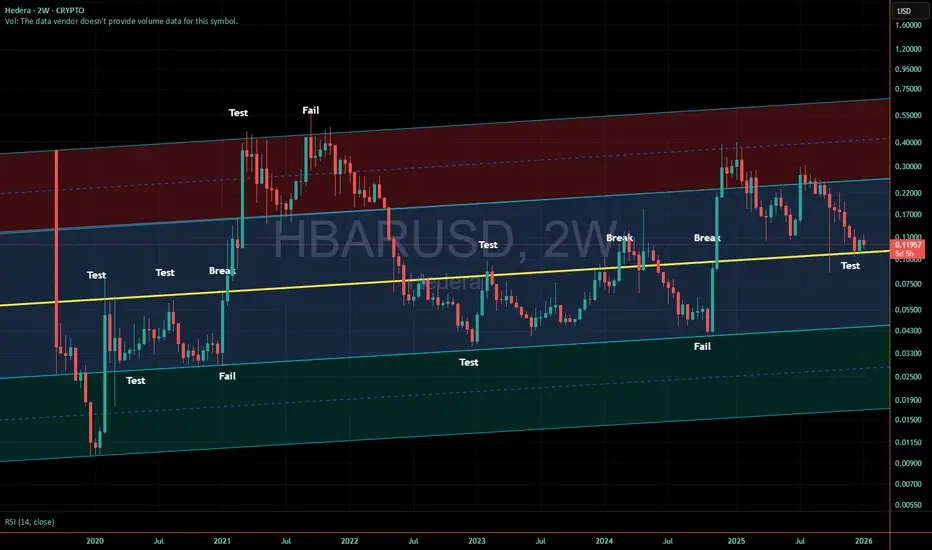Click the 2022 label on the time axis
The height and width of the screenshot is (550, 932).
tap(350, 541)
